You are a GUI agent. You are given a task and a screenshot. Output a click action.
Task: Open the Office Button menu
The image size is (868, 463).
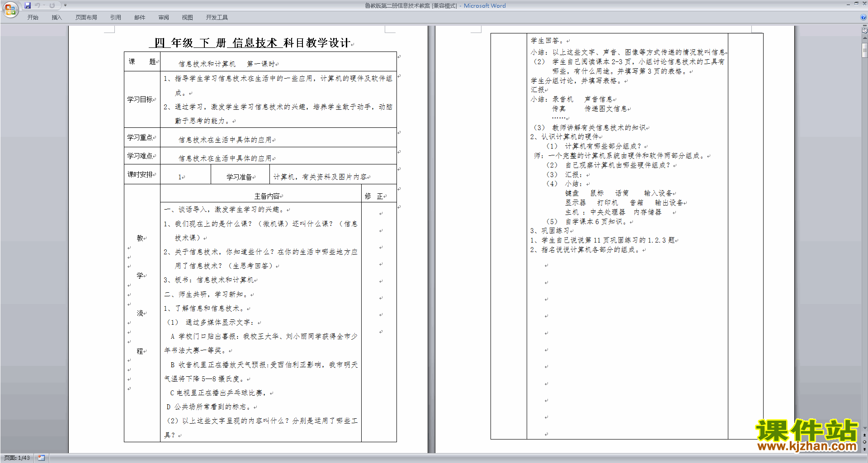coord(10,9)
